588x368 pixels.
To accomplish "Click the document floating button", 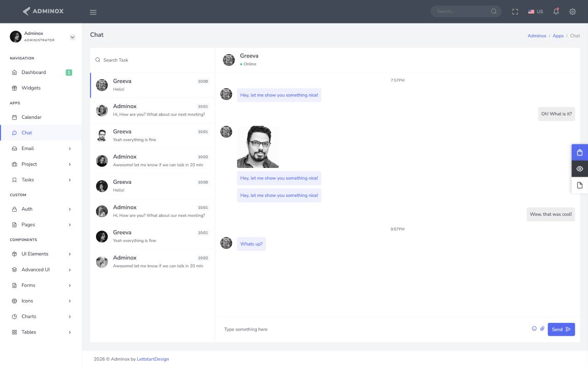I will [x=580, y=185].
